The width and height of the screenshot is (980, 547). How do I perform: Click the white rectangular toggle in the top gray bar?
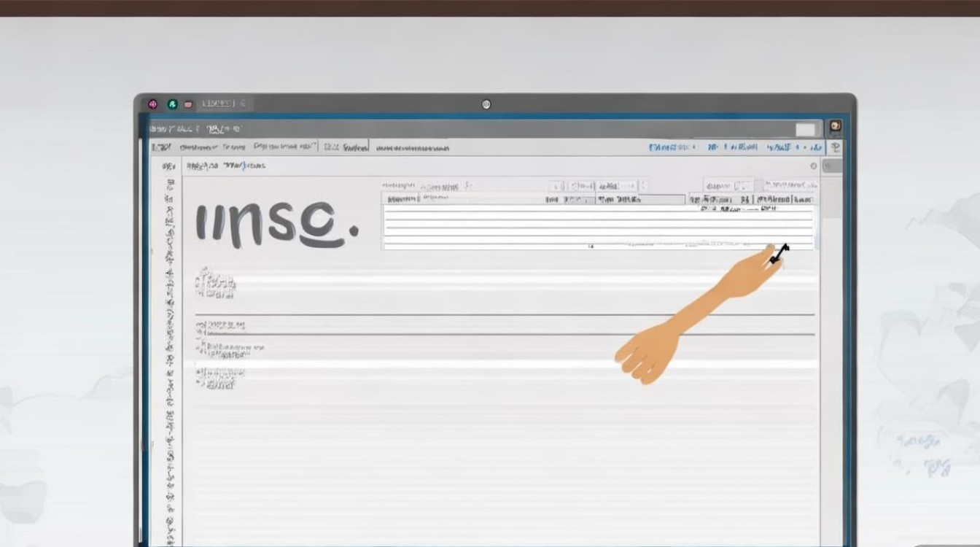[805, 129]
